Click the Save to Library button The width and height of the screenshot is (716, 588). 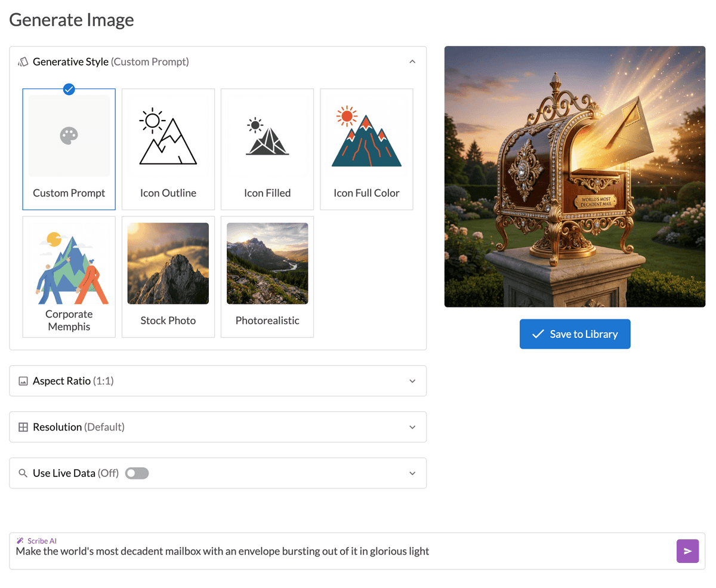(x=575, y=334)
